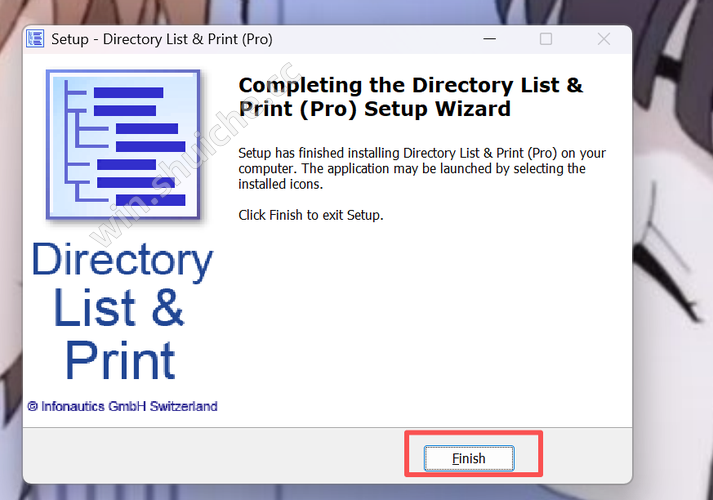713x500 pixels.
Task: Click the bottom bar of the tree logo
Action: point(150,200)
